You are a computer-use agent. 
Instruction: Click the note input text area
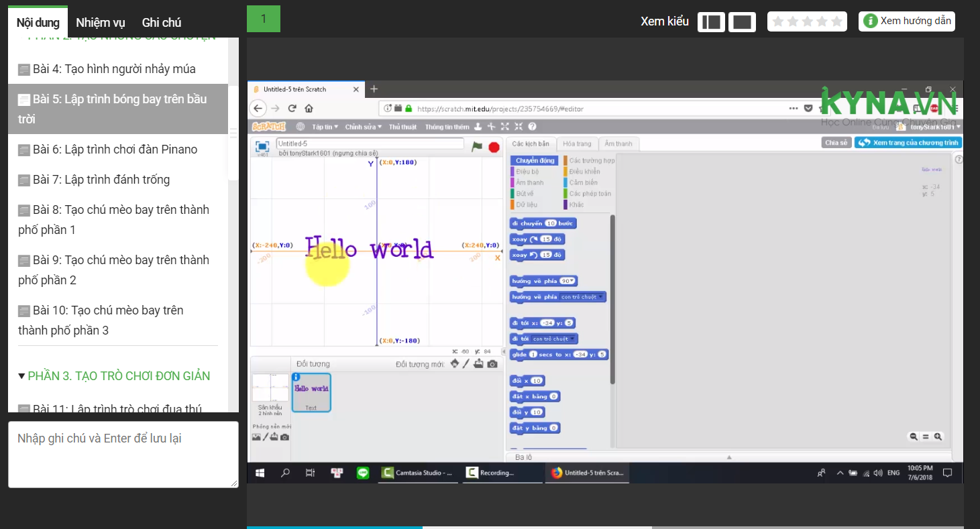click(x=123, y=454)
